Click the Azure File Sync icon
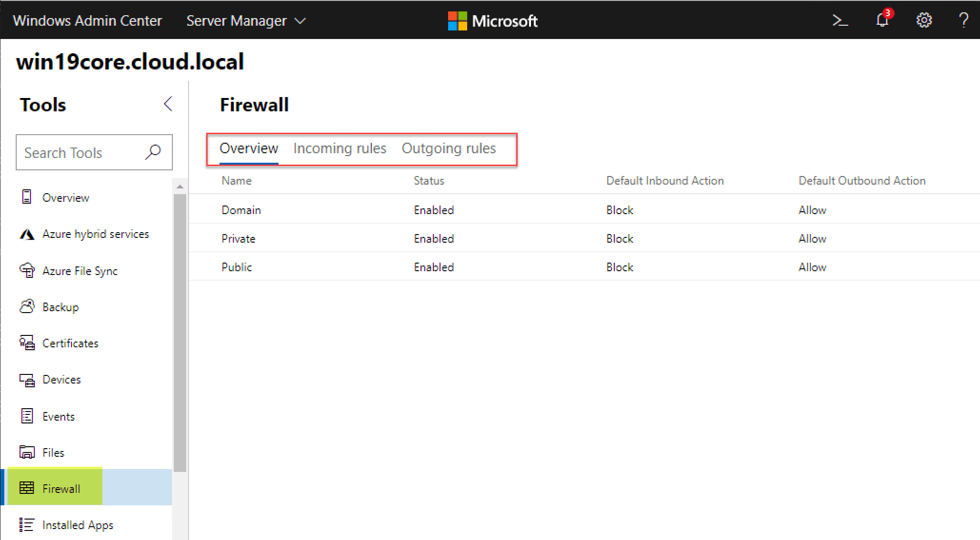This screenshot has height=540, width=980. 27,271
